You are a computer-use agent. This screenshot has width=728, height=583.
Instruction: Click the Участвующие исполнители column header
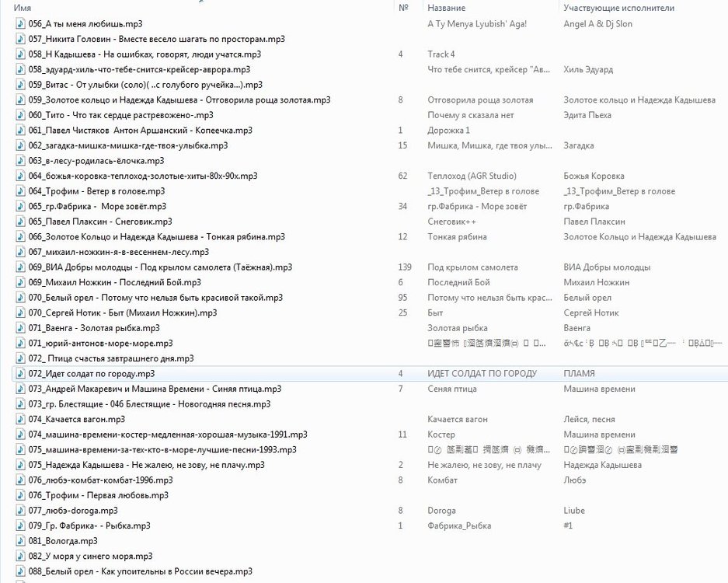click(x=618, y=8)
